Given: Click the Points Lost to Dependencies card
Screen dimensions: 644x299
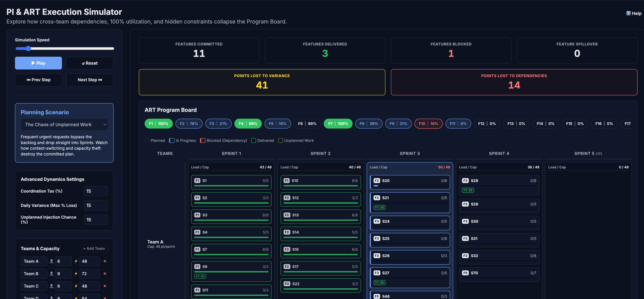Looking at the screenshot, I should (x=514, y=82).
